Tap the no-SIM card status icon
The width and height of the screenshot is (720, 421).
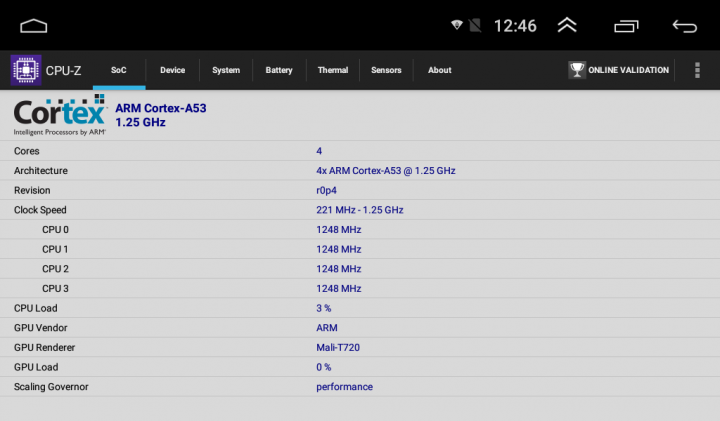point(475,25)
